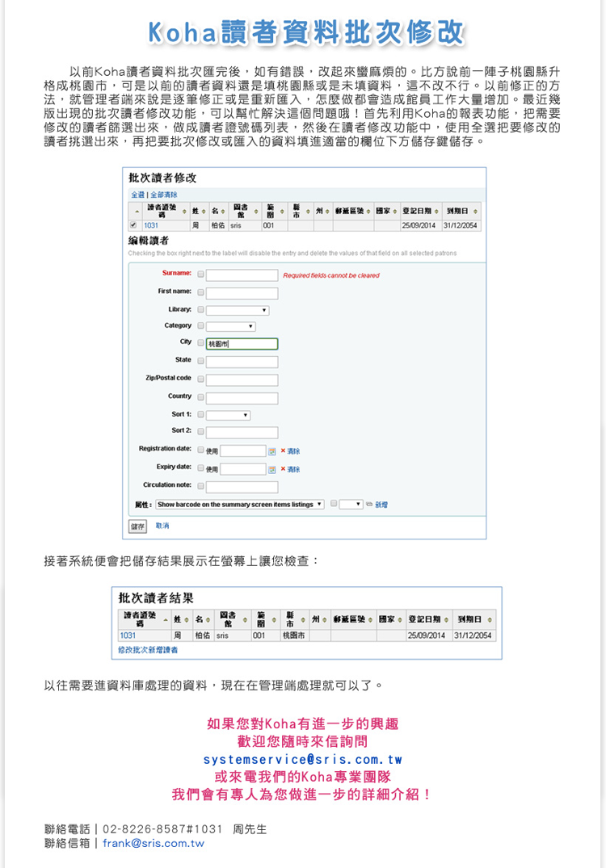Sort by 州 in the 批次讀者結果 table

tap(320, 619)
